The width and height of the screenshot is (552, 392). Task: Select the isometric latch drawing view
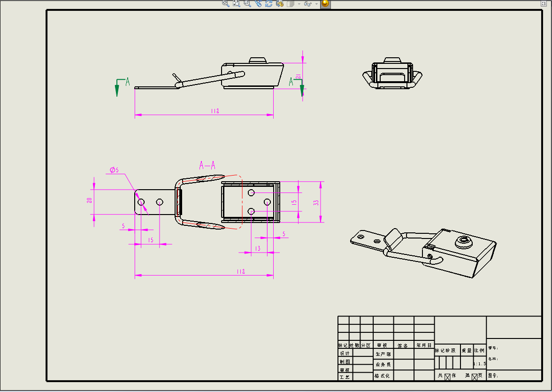tap(423, 252)
